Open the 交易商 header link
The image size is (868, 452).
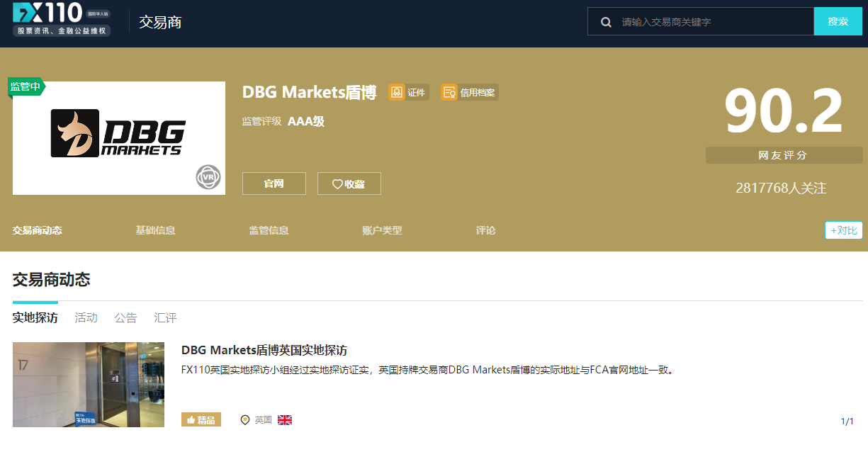(160, 22)
